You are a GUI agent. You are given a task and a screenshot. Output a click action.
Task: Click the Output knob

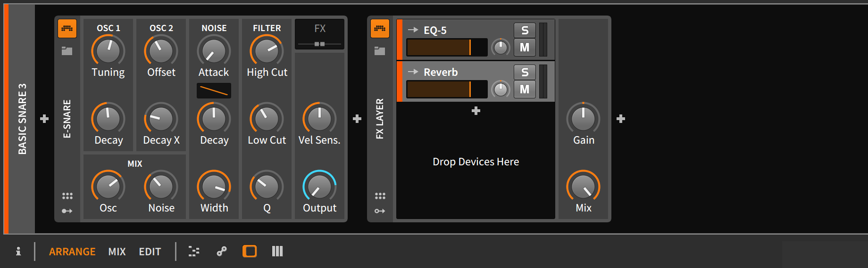click(x=319, y=187)
